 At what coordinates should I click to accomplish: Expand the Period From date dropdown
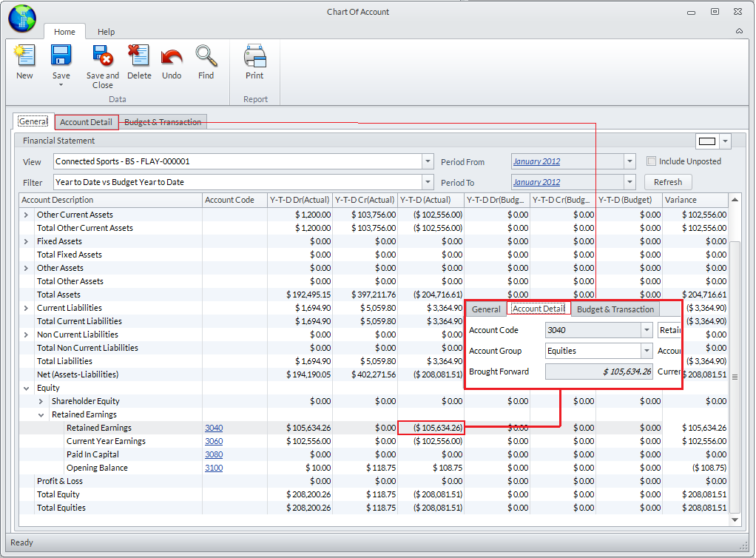630,161
